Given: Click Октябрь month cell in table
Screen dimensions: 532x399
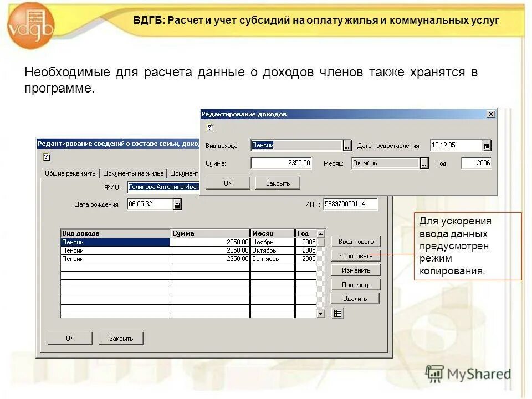Looking at the screenshot, I should pos(273,250).
